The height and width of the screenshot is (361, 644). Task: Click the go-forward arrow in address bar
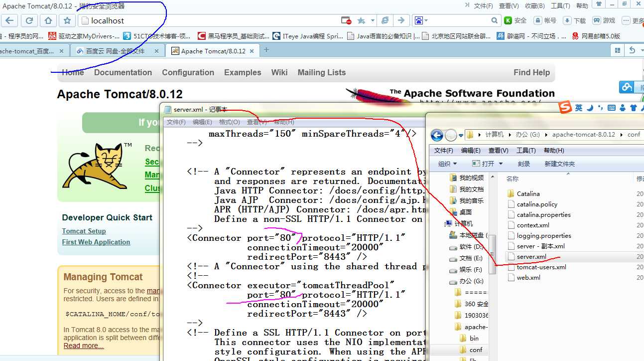[x=400, y=20]
